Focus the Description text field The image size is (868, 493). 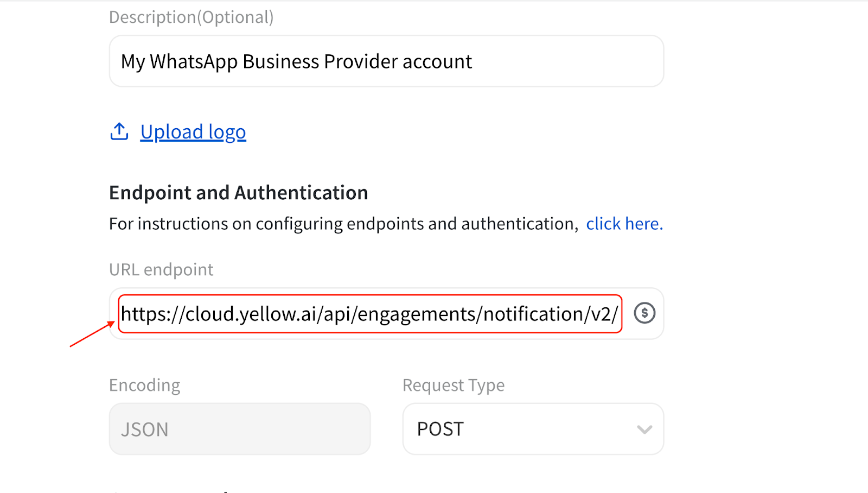(386, 61)
